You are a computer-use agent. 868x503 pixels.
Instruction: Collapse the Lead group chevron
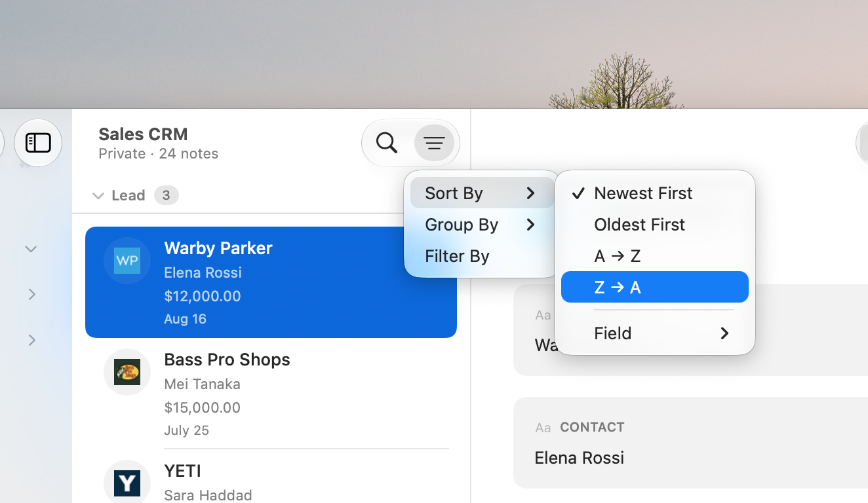coord(98,195)
